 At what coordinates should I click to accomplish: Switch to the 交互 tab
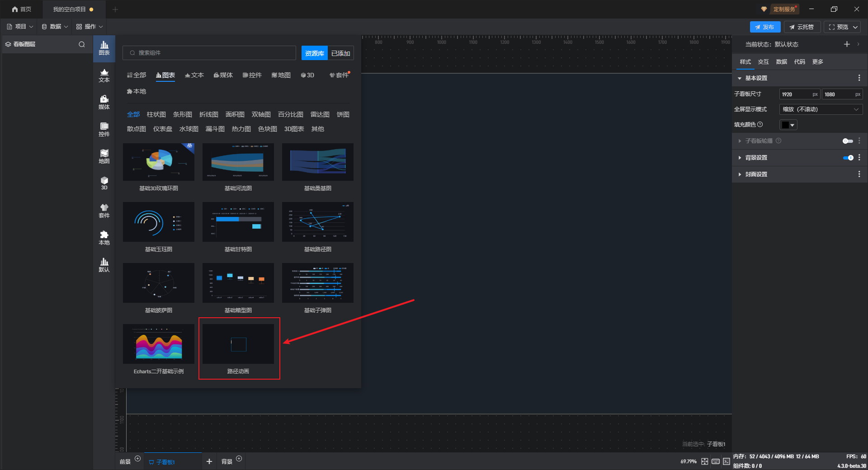pos(763,62)
